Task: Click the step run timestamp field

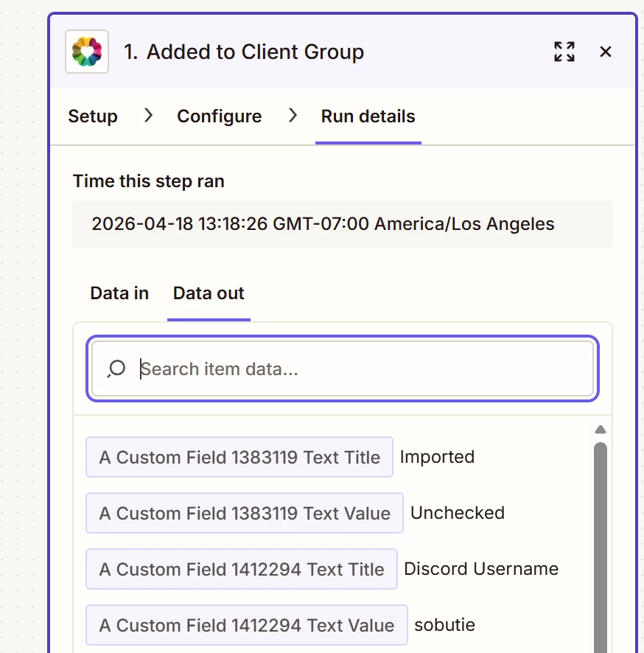Action: point(342,224)
